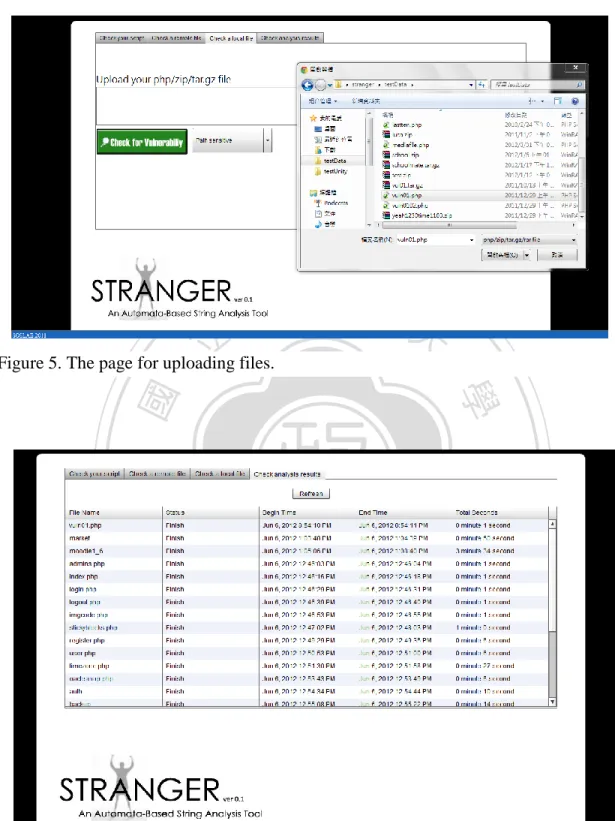Click the green Check for Vulnerability button

point(142,141)
